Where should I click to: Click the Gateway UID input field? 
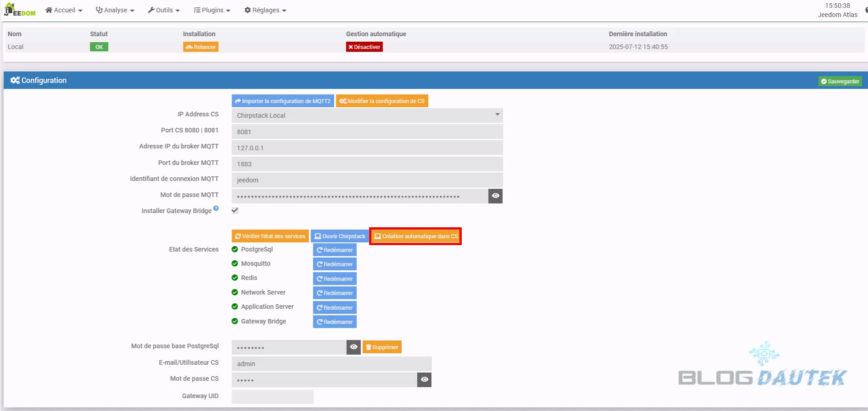272,396
